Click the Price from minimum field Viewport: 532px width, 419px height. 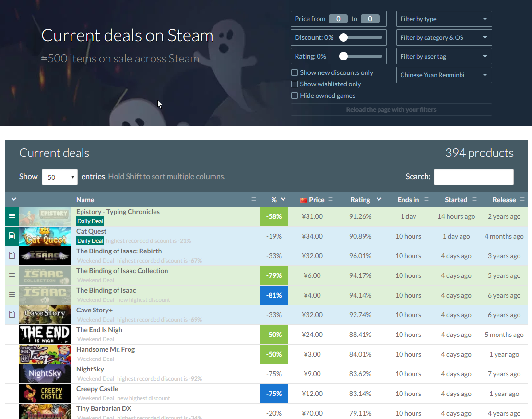tap(338, 19)
